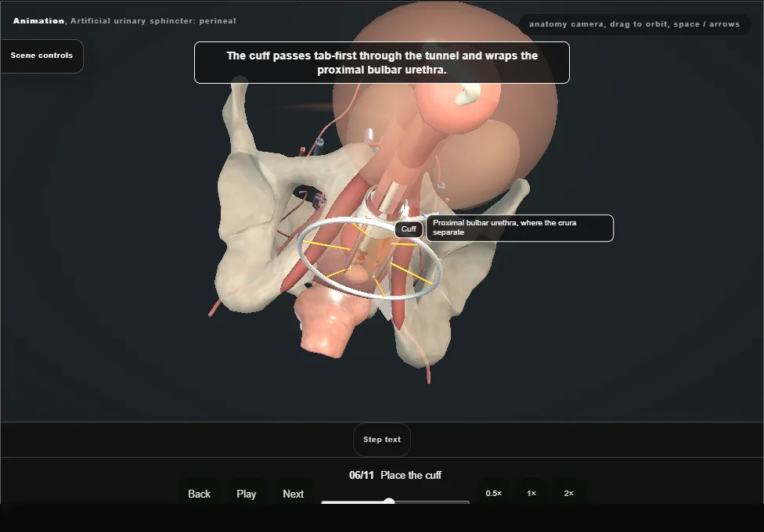Image resolution: width=764 pixels, height=532 pixels.
Task: Select the Cuff label in the 3D scene
Action: coord(409,229)
